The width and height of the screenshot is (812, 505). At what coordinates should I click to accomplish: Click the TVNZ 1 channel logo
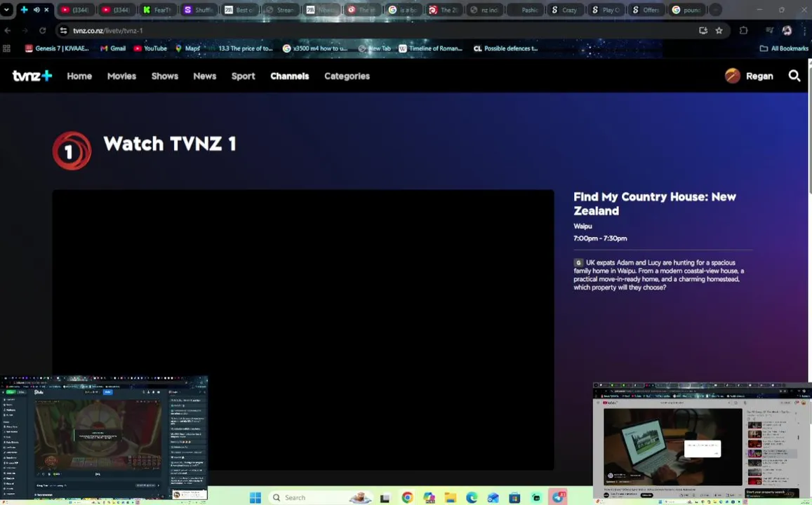tap(72, 151)
